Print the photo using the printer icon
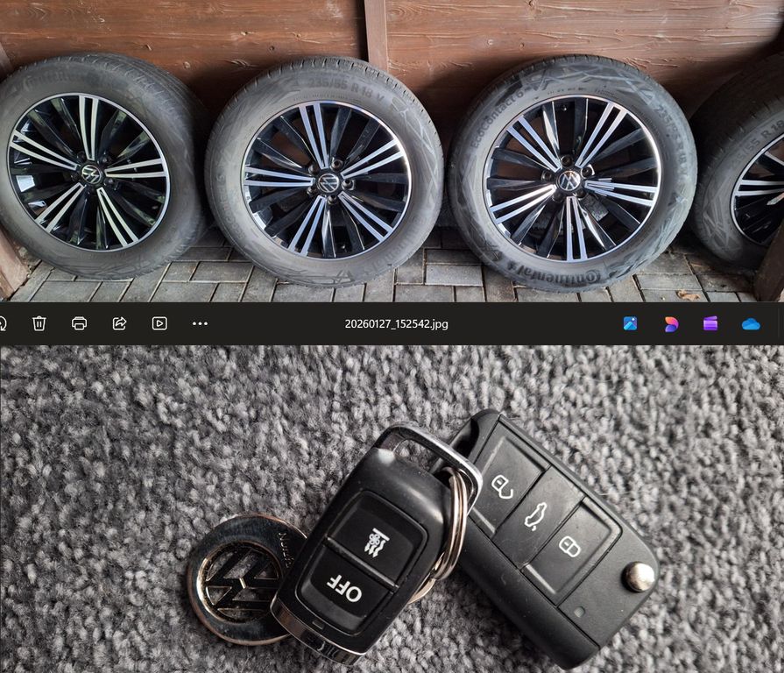 tap(79, 323)
